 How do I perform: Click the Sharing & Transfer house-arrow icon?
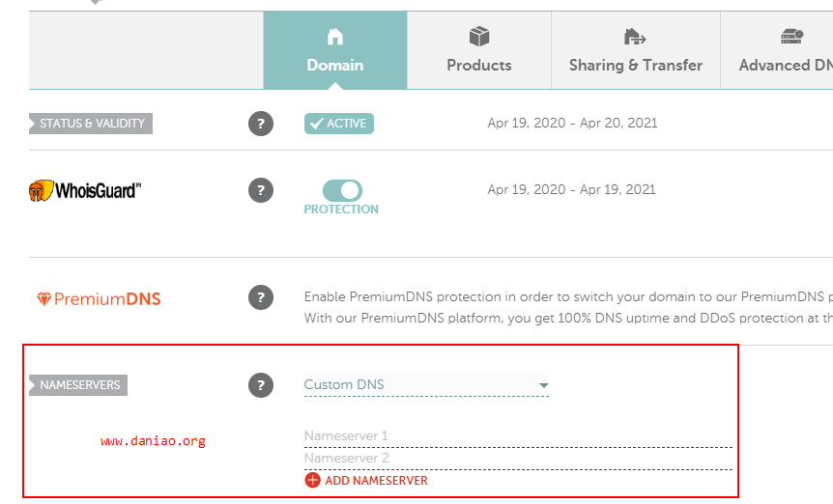pyautogui.click(x=635, y=37)
